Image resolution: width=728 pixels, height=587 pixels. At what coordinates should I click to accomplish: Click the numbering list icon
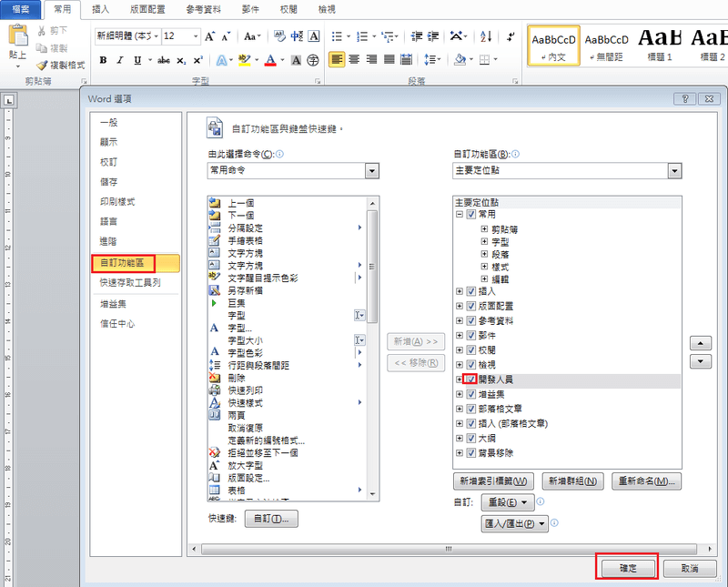pyautogui.click(x=362, y=36)
